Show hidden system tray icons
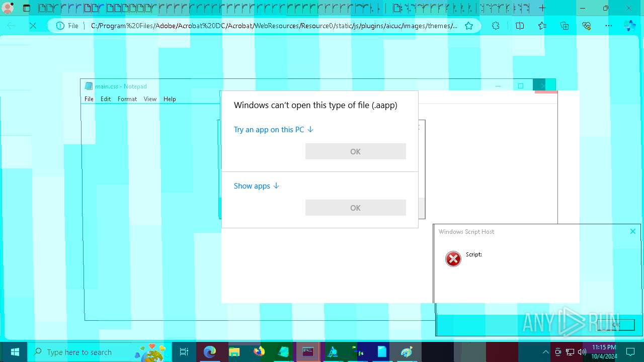Image resolution: width=644 pixels, height=362 pixels. click(x=546, y=352)
